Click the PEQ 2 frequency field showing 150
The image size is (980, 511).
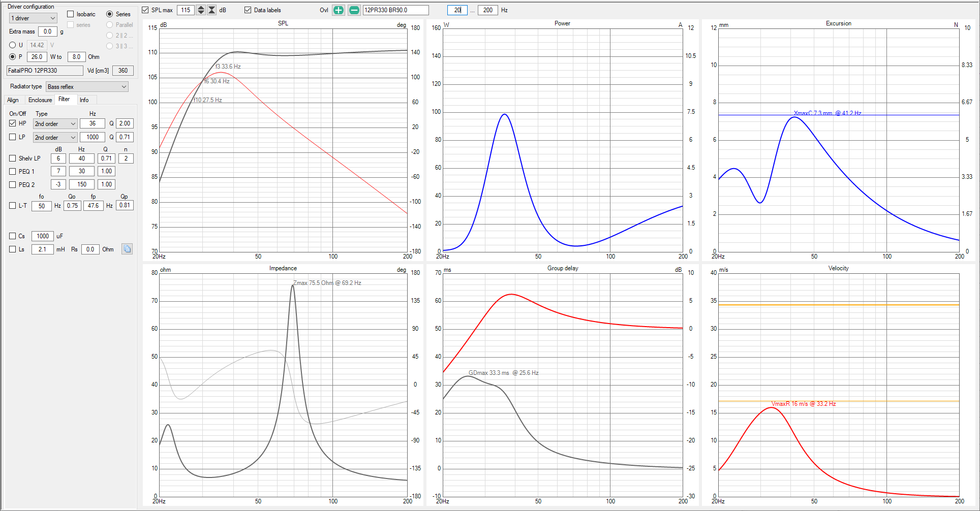tap(82, 184)
